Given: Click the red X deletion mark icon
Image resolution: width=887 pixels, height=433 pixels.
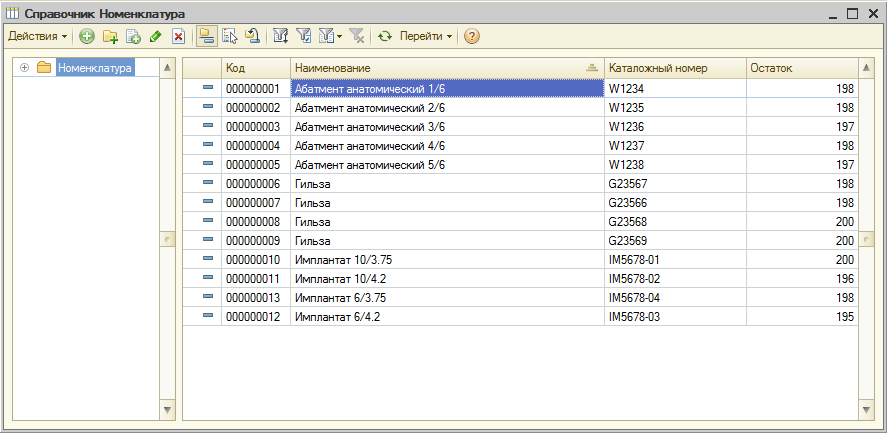Looking at the screenshot, I should (x=178, y=36).
